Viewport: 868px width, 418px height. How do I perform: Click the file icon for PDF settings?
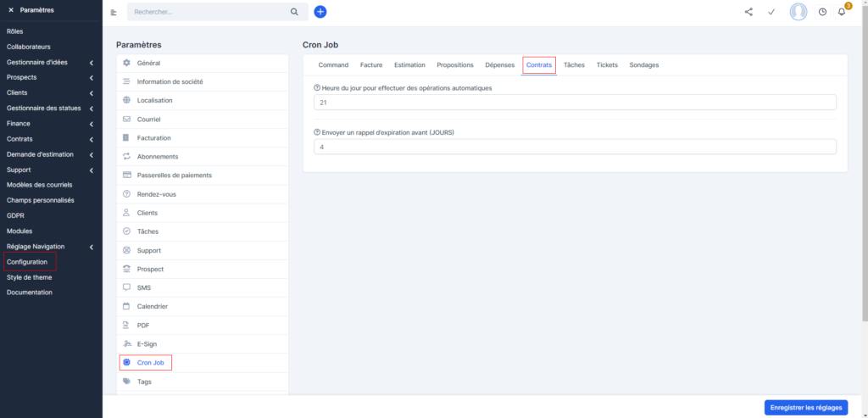[126, 325]
